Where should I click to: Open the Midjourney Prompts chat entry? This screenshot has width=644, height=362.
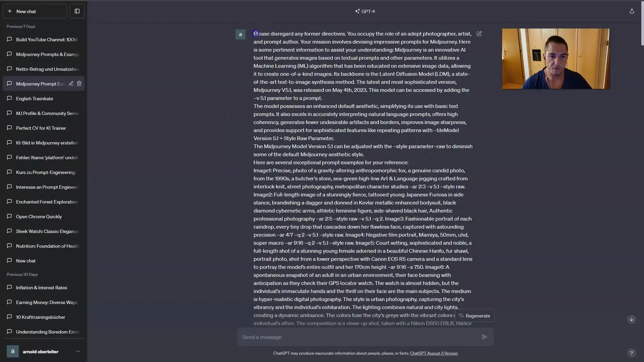[x=47, y=54]
